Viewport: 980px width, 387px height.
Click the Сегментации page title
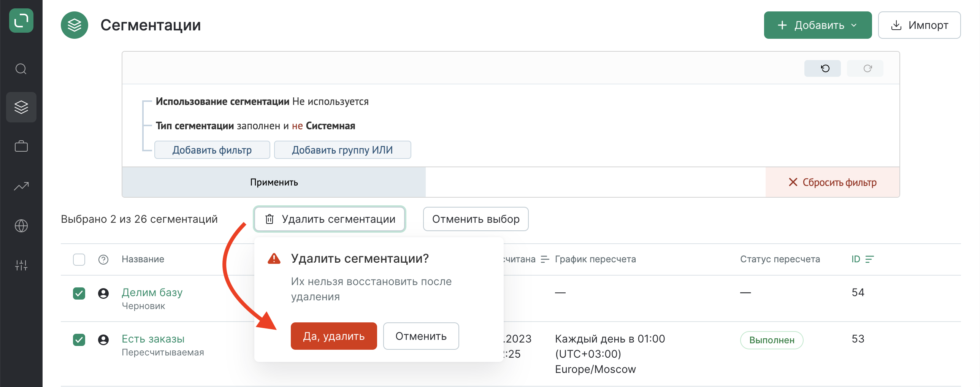point(151,25)
